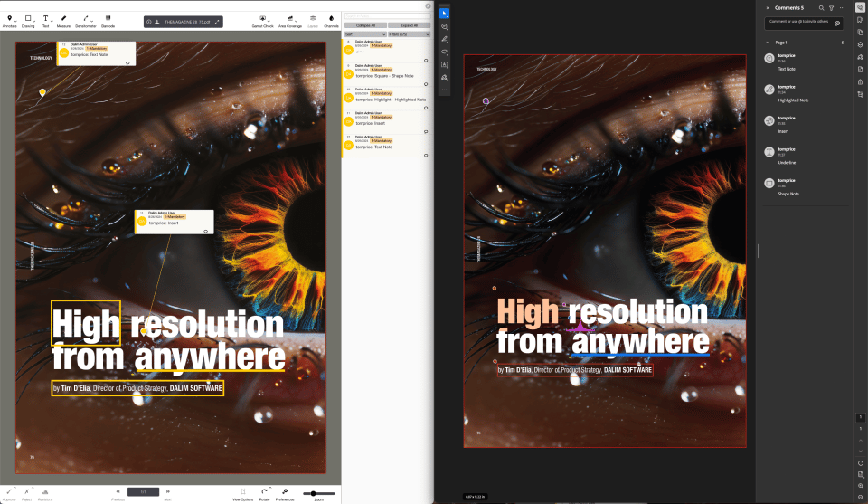The height and width of the screenshot is (504, 868).
Task: Open more tools ellipsis in Acrobat toolbar
Action: point(444,90)
